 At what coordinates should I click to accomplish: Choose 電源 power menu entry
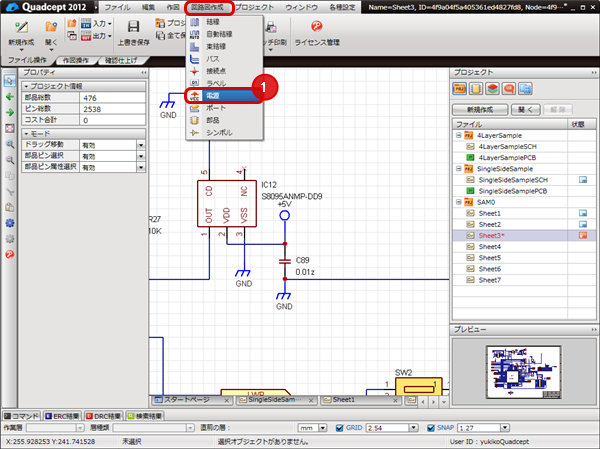coord(224,96)
